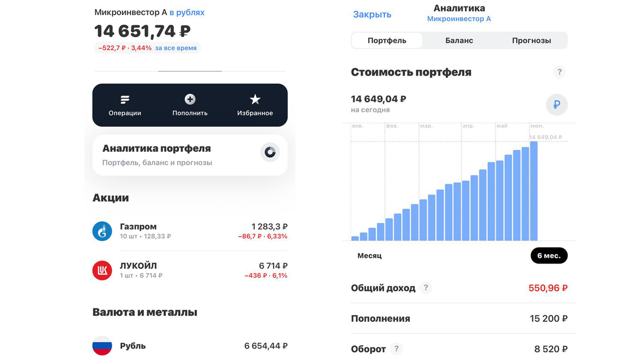Click the Газпром company logo

pyautogui.click(x=102, y=231)
